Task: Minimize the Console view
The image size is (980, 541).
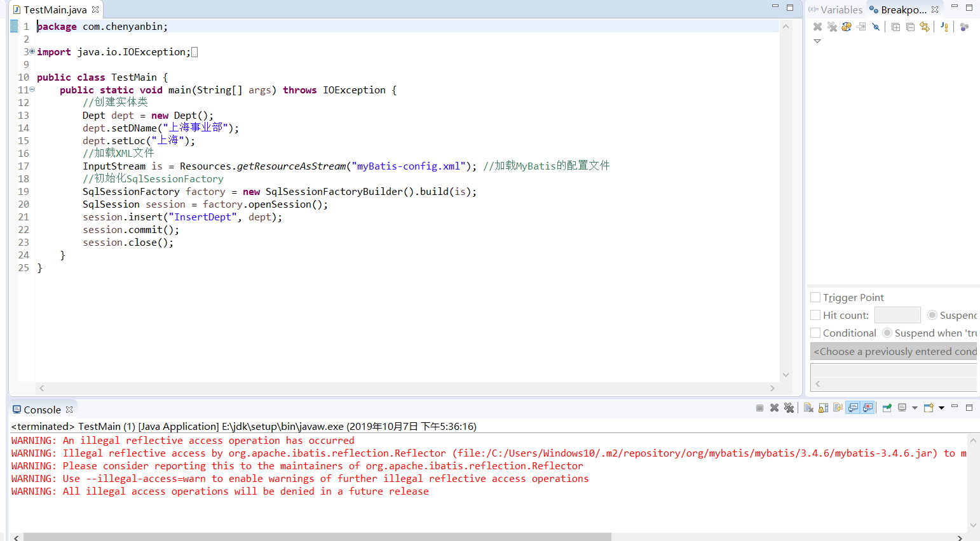Action: click(x=955, y=406)
